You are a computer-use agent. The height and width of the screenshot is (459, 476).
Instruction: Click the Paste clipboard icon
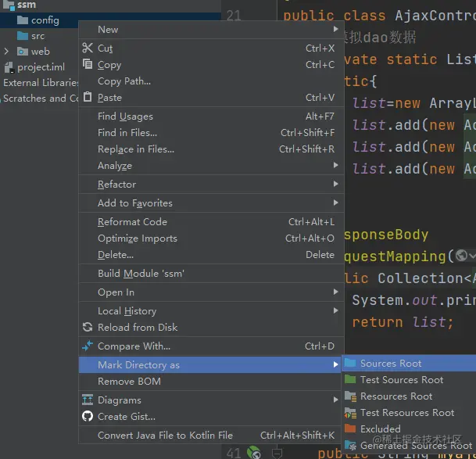[88, 97]
